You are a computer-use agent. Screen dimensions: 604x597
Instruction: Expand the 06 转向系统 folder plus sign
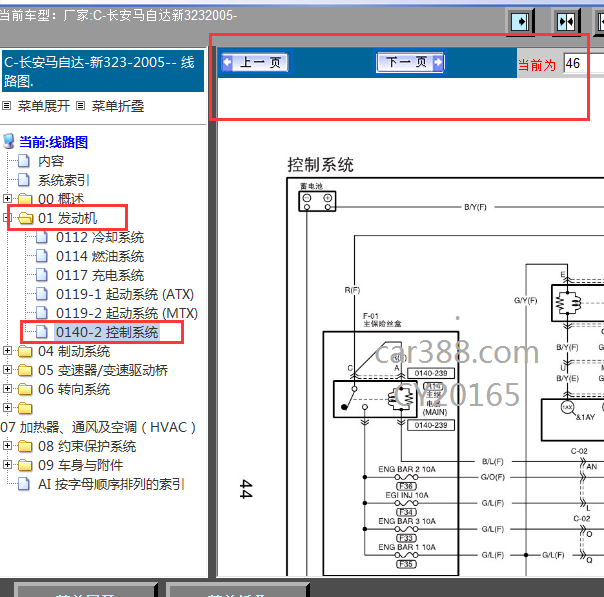click(7, 389)
